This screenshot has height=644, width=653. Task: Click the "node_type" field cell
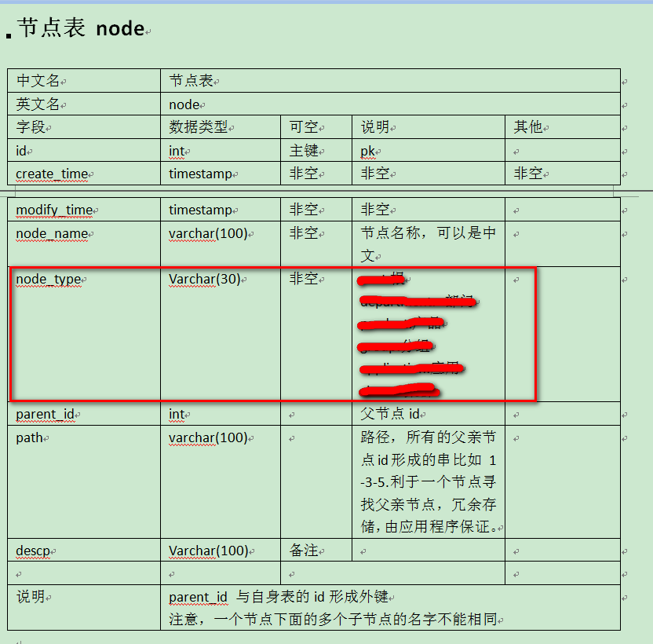tap(49, 279)
